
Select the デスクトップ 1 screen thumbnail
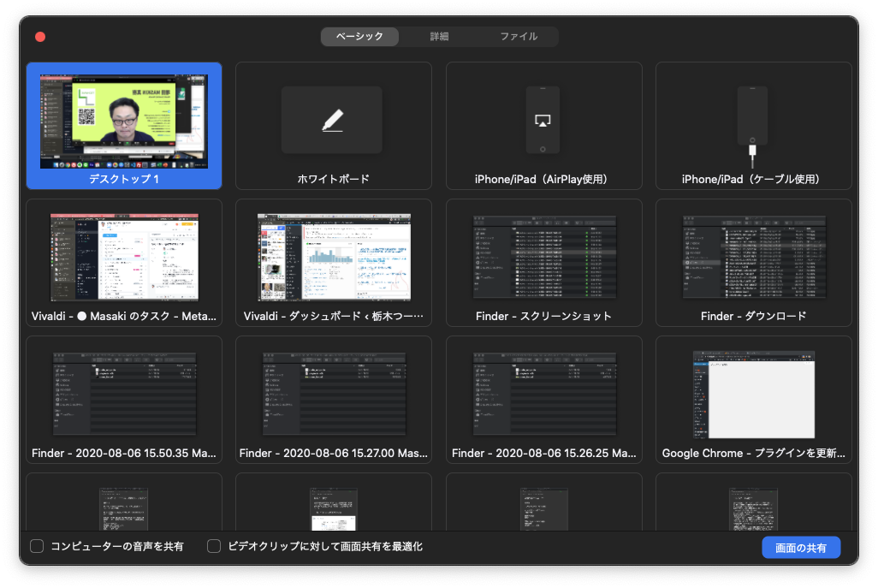tap(124, 122)
